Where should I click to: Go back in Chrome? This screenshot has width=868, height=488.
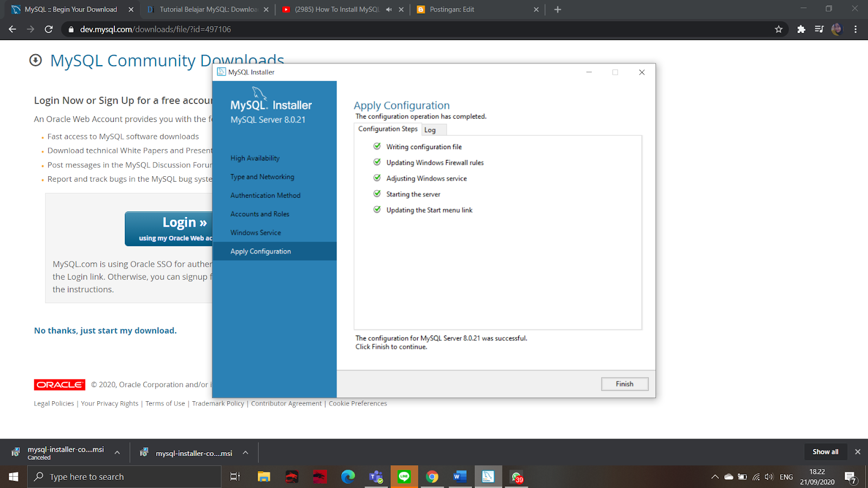12,29
